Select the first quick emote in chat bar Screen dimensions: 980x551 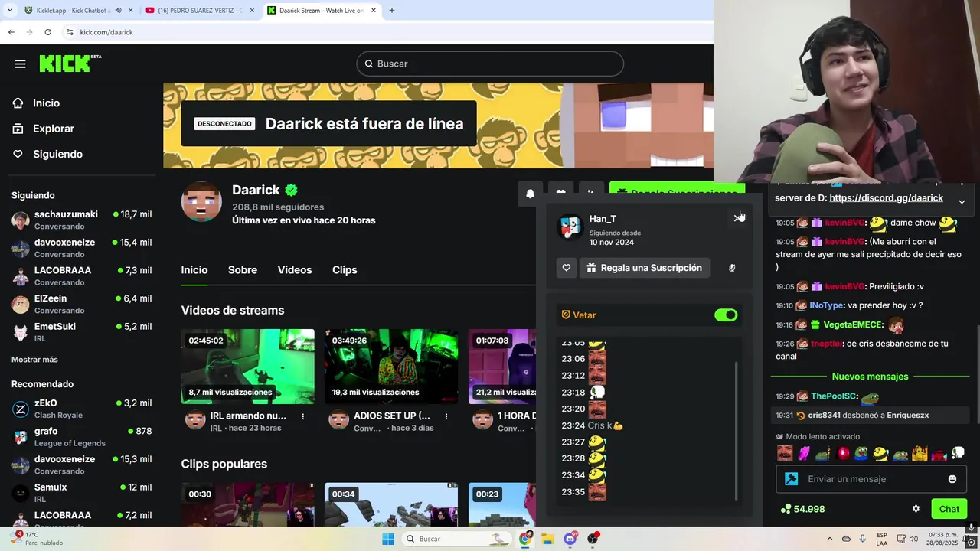pos(785,453)
